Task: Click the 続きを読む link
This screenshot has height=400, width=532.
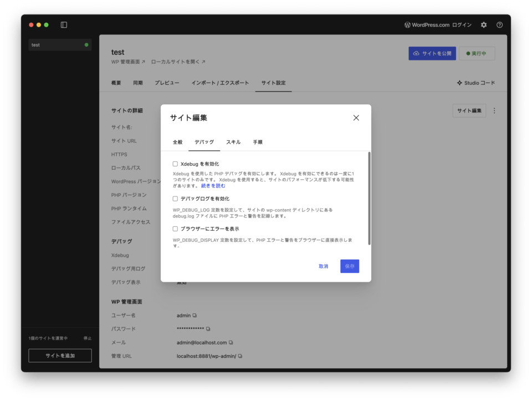Action: (213, 186)
